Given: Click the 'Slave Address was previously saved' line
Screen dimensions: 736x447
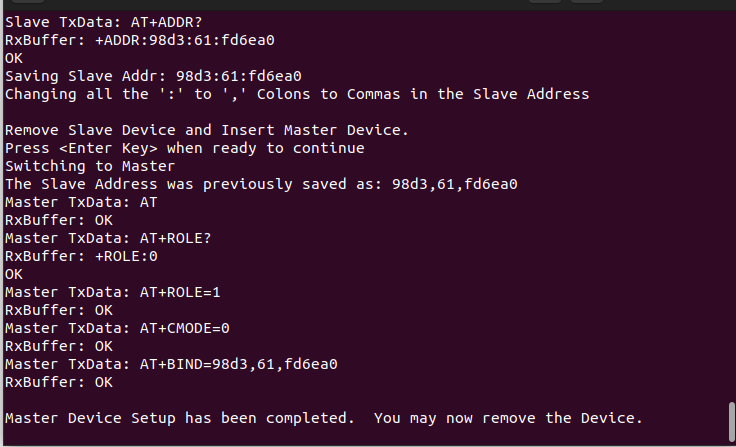Looking at the screenshot, I should (261, 184).
